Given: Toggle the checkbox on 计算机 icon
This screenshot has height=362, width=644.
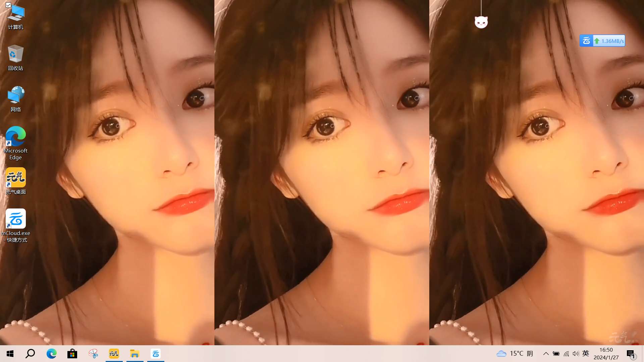Looking at the screenshot, I should pos(8,5).
